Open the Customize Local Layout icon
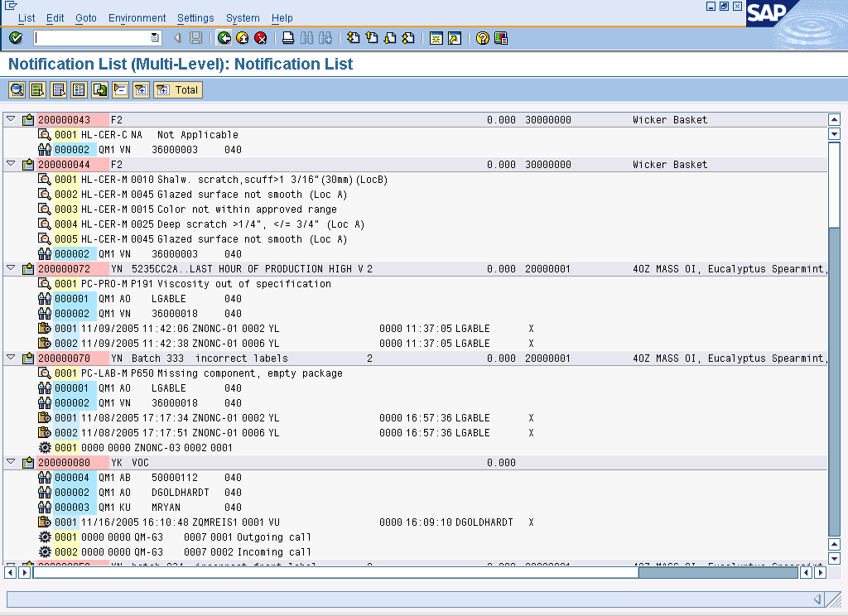 tap(501, 38)
